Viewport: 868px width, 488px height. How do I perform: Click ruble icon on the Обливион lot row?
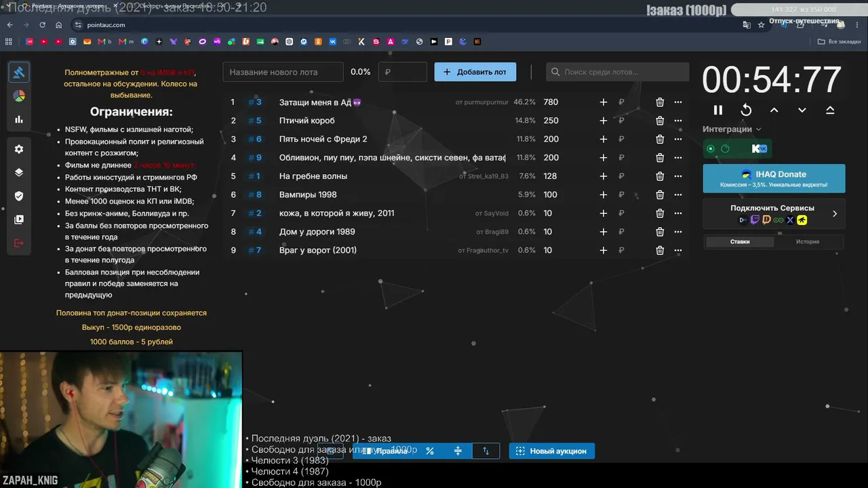621,158
